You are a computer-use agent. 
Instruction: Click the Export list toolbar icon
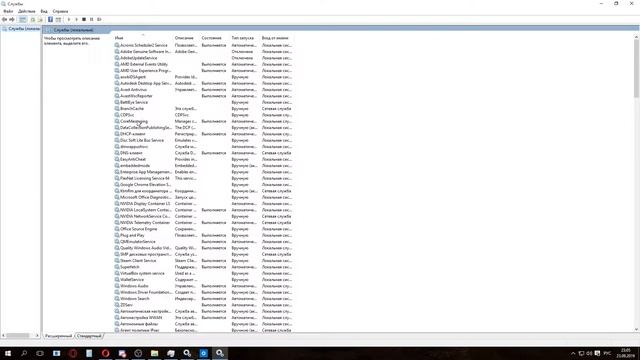click(40, 20)
